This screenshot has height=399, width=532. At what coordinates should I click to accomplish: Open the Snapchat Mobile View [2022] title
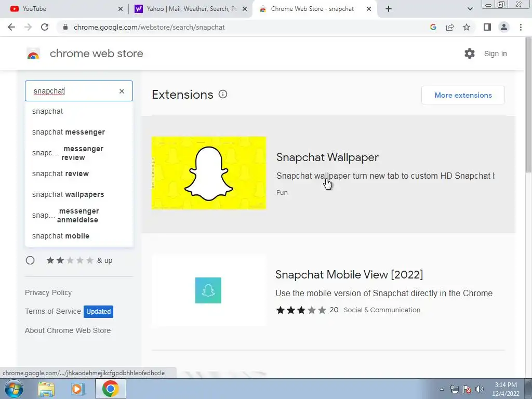coord(349,274)
